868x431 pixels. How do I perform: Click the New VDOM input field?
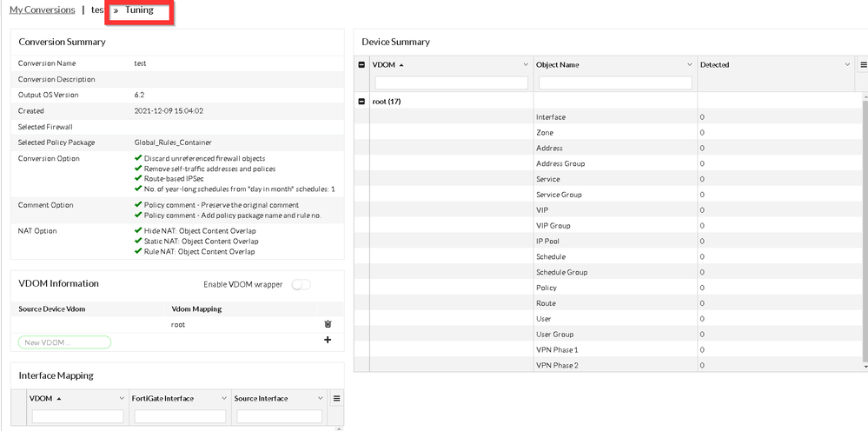coord(64,342)
